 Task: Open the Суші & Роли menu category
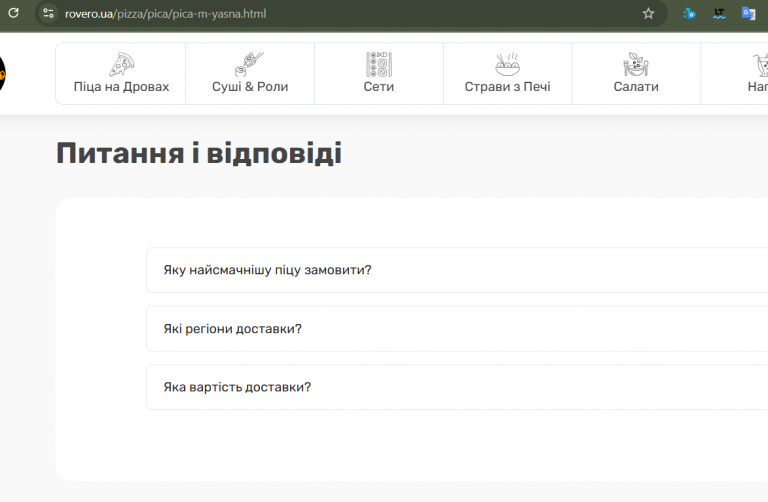[x=250, y=73]
